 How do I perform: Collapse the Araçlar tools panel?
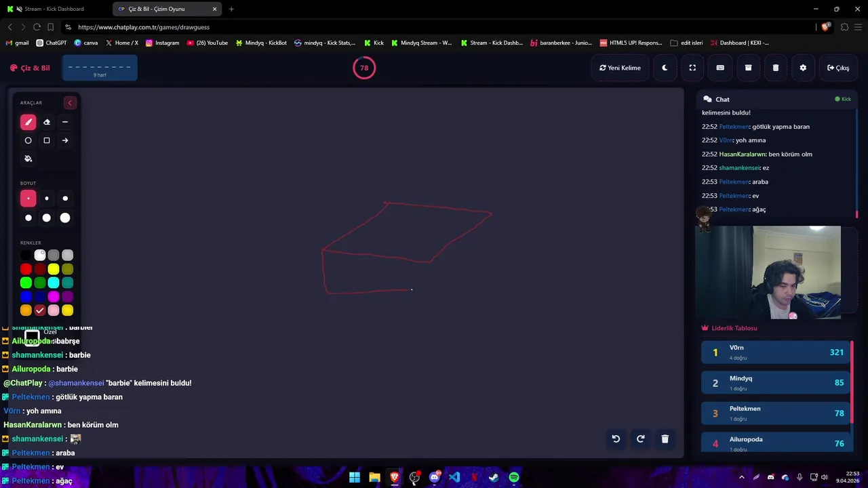[x=70, y=102]
